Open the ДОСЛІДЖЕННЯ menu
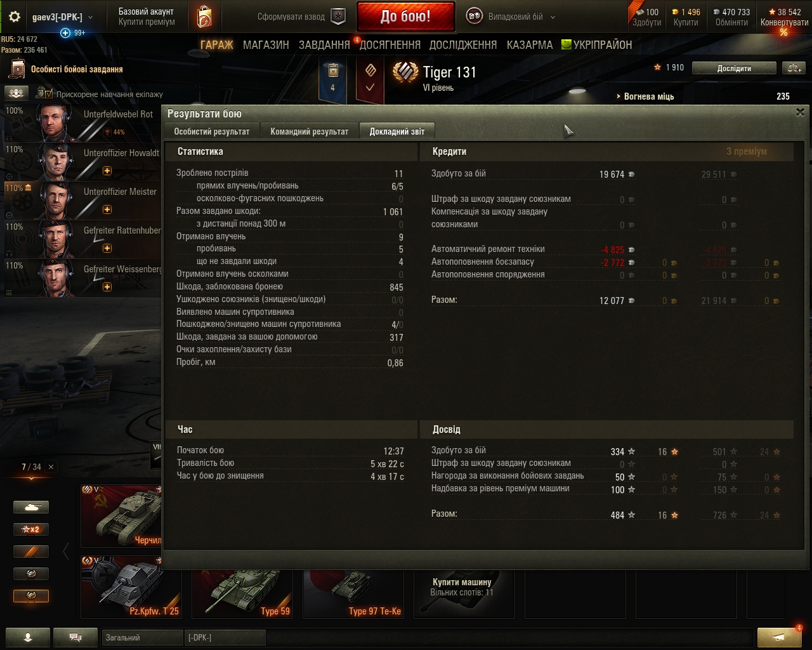Image resolution: width=812 pixels, height=650 pixels. (463, 44)
